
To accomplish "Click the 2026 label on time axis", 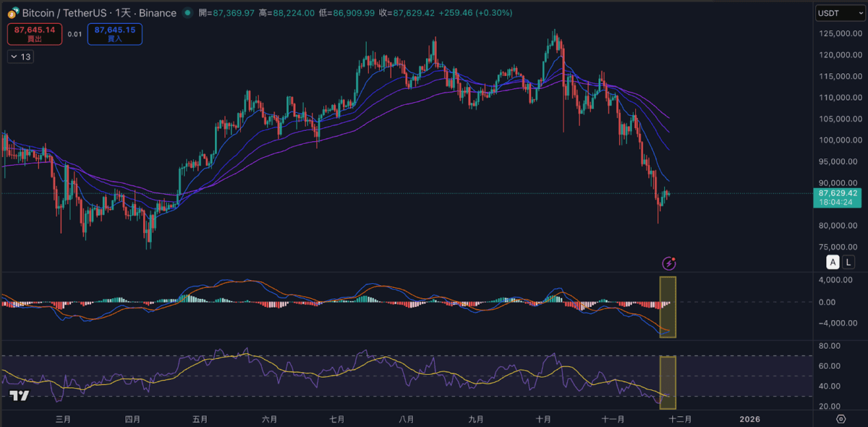I will click(x=749, y=419).
